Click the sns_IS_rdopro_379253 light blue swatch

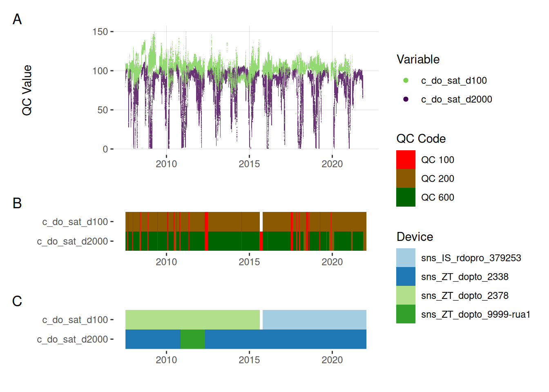[406, 258]
